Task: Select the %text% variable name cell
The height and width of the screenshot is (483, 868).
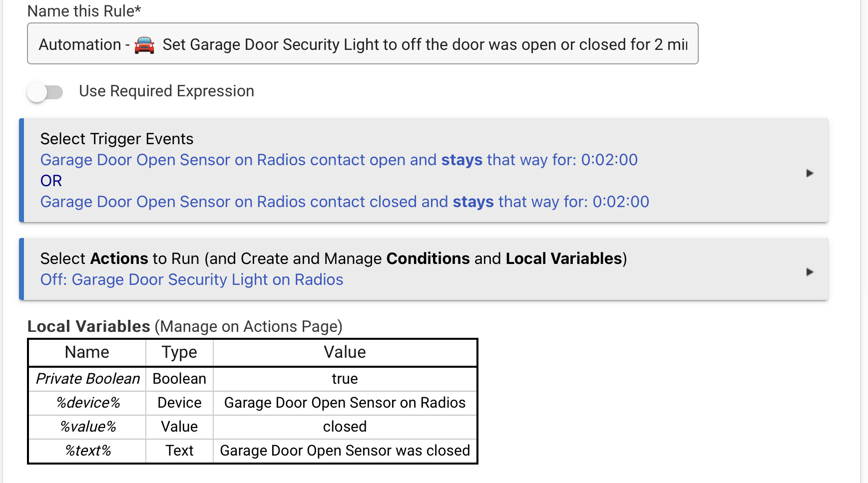Action: tap(87, 451)
